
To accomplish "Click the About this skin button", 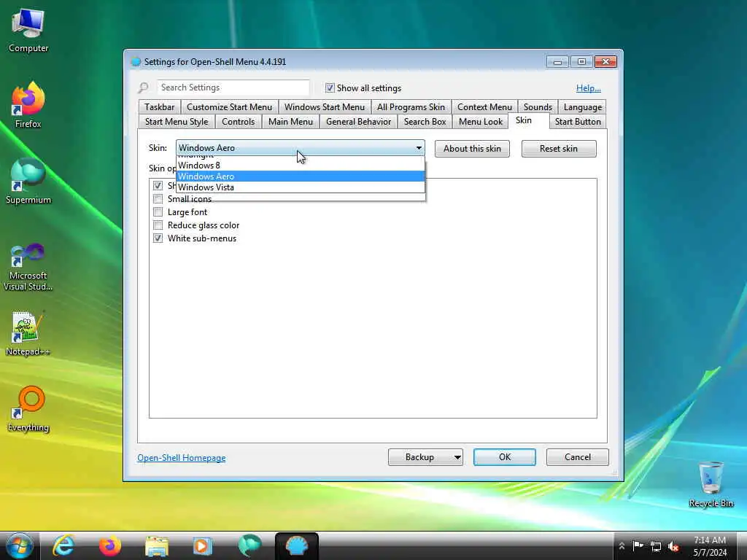I will (472, 149).
